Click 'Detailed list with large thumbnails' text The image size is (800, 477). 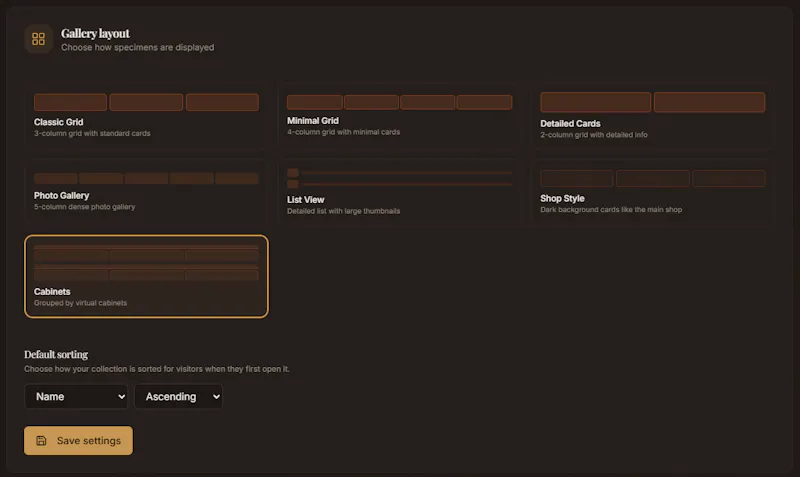point(343,211)
